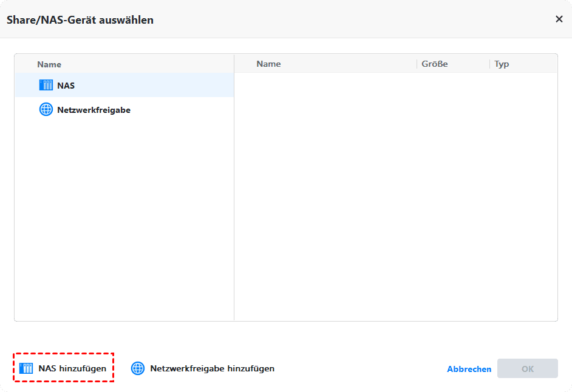Click the server icon on NAS hinzufügen
The height and width of the screenshot is (392, 572).
click(27, 368)
